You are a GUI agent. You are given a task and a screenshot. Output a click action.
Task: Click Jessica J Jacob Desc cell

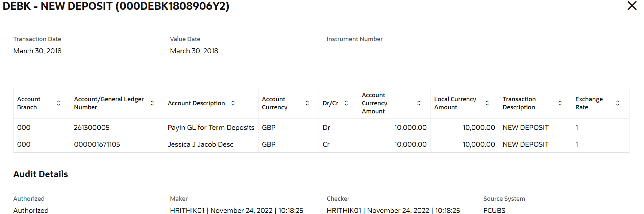211,144
